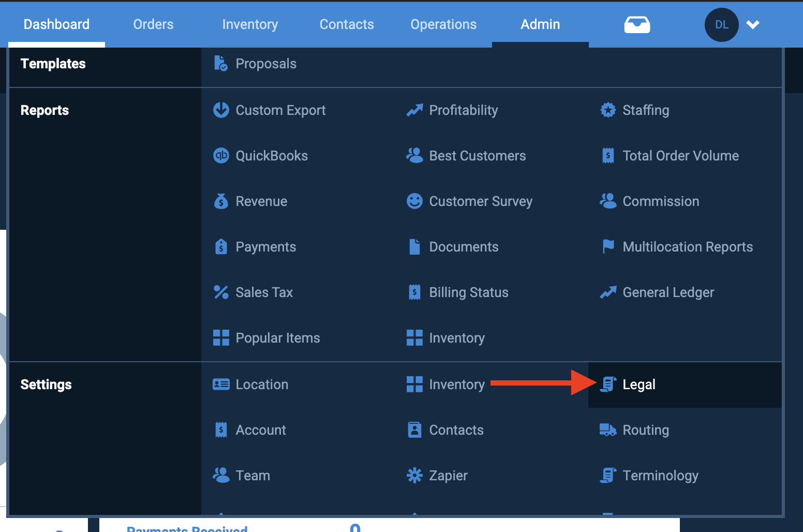The width and height of the screenshot is (803, 532).
Task: Open the inbox tray icon
Action: pyautogui.click(x=637, y=24)
